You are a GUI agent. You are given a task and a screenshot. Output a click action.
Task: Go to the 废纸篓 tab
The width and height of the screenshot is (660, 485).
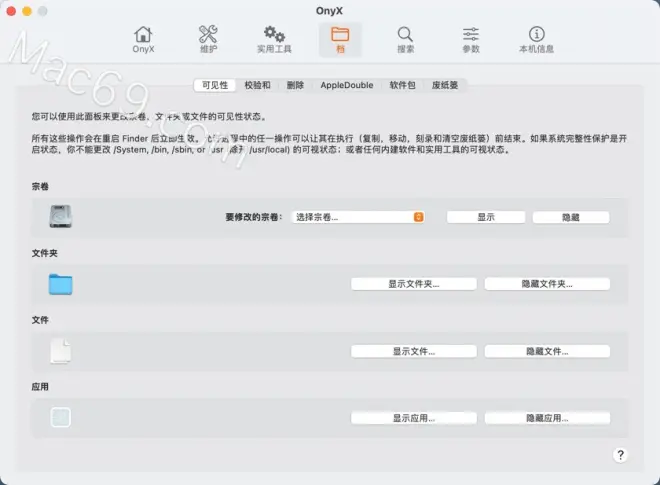point(445,86)
